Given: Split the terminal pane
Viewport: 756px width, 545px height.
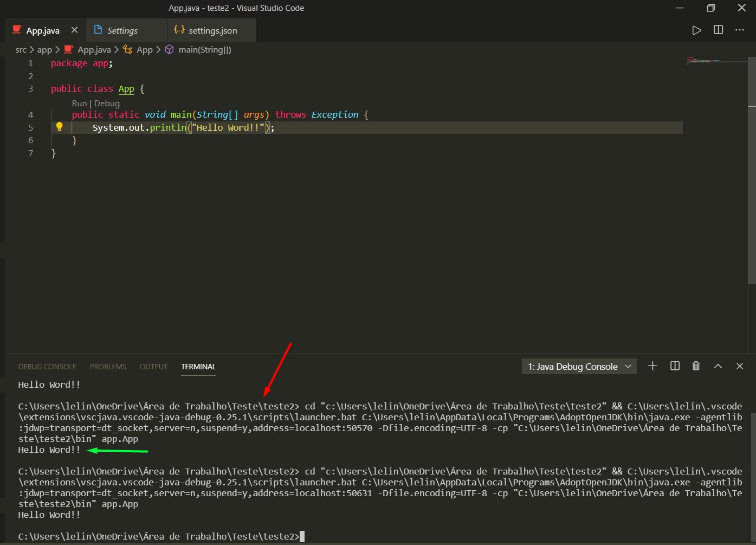Looking at the screenshot, I should point(675,366).
